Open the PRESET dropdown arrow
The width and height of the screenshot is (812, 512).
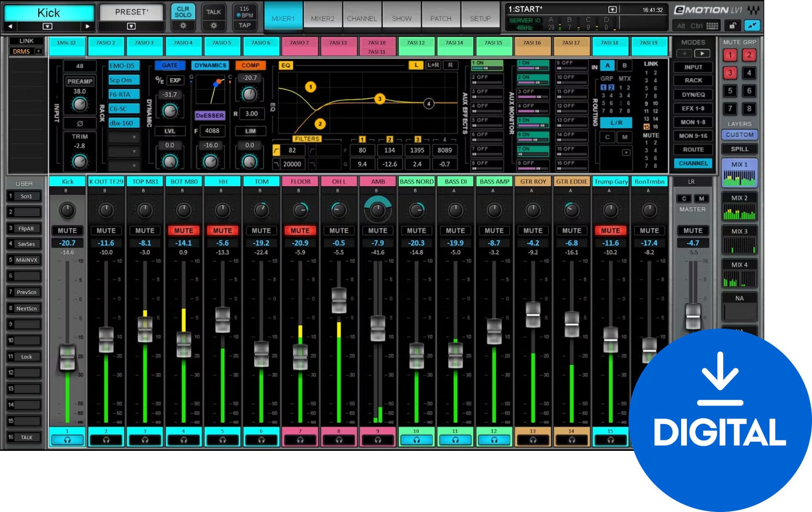(x=131, y=25)
